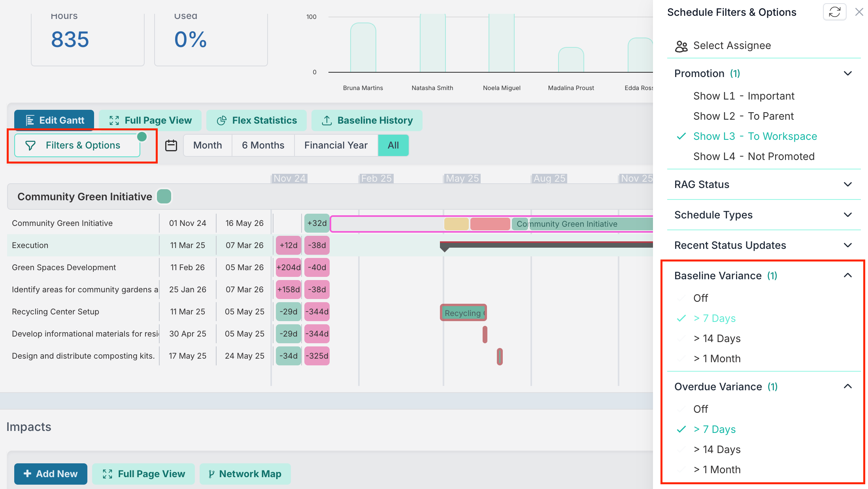The height and width of the screenshot is (489, 868).
Task: Select Baseline Variance > 14 Days option
Action: 717,339
